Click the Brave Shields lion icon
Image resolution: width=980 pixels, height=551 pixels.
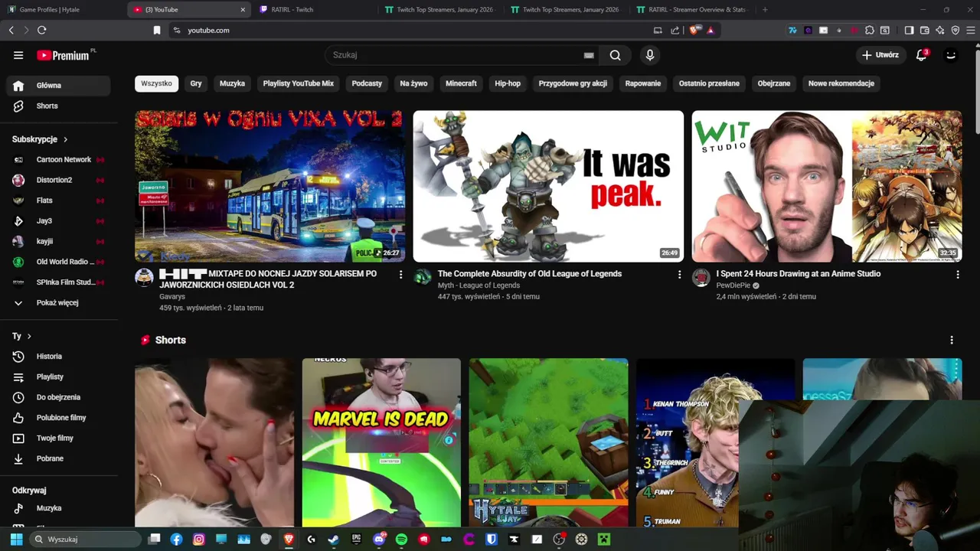(x=694, y=30)
